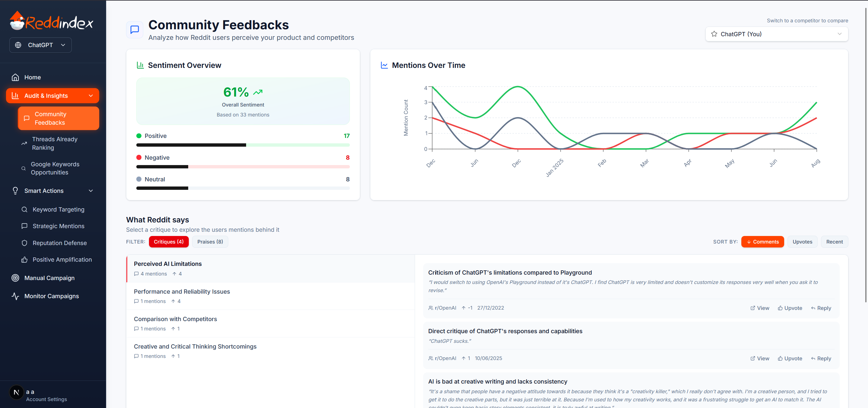Click the Monitor Campaigns pulse icon

(15, 296)
